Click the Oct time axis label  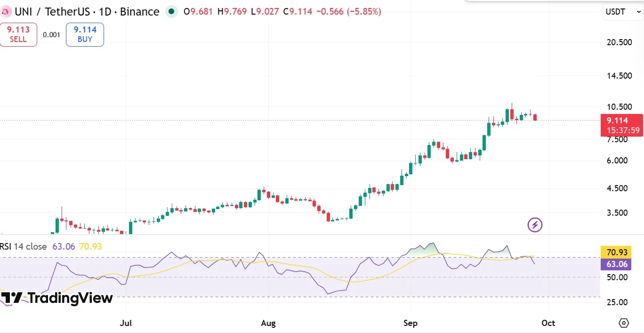pos(548,323)
